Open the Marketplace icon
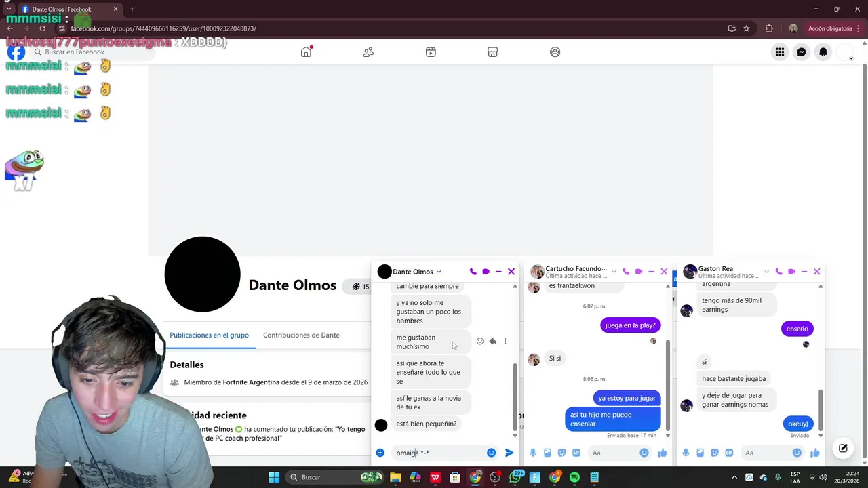This screenshot has width=868, height=488. (493, 52)
